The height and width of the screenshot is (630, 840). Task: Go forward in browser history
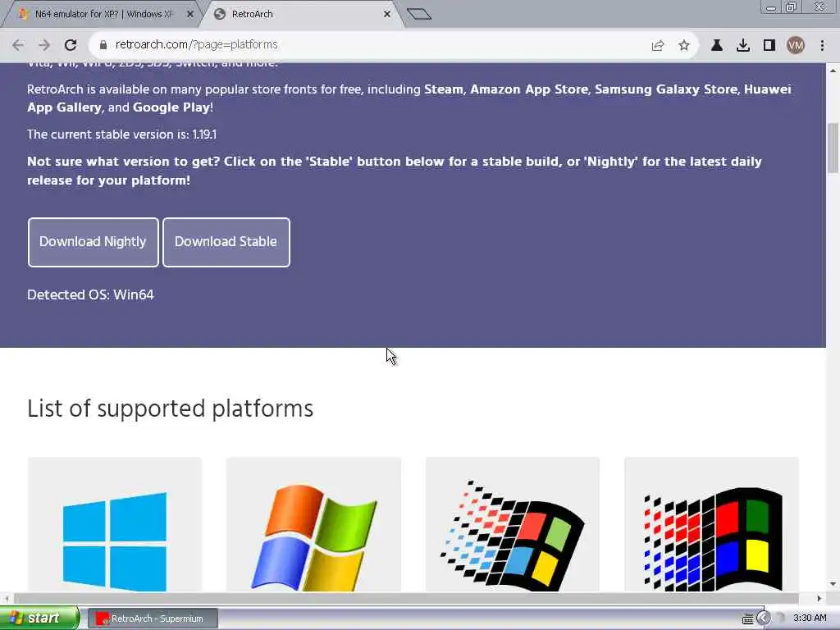(44, 45)
